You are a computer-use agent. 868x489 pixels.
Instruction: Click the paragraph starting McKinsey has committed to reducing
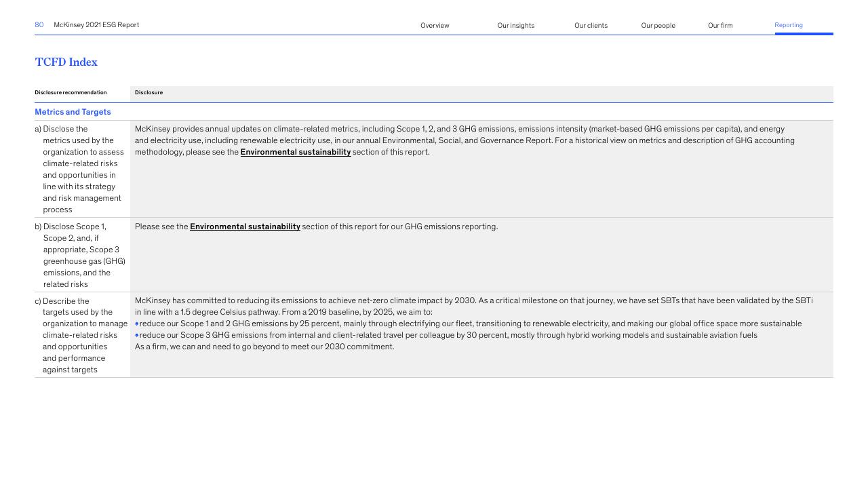[474, 306]
